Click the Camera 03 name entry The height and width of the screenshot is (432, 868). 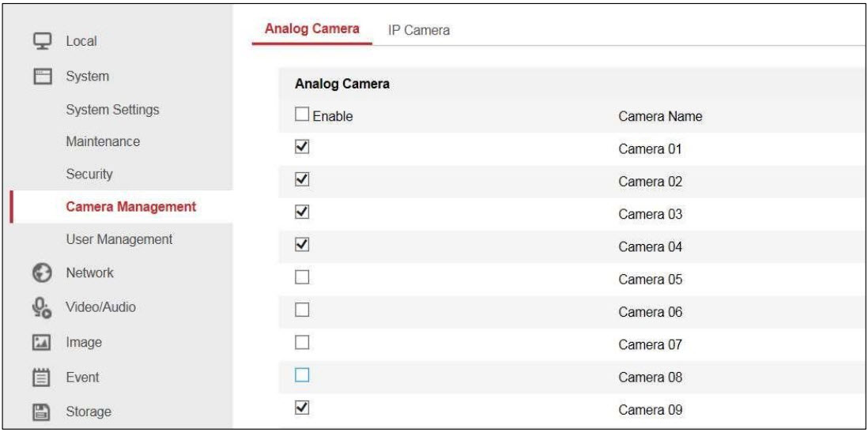pos(648,215)
